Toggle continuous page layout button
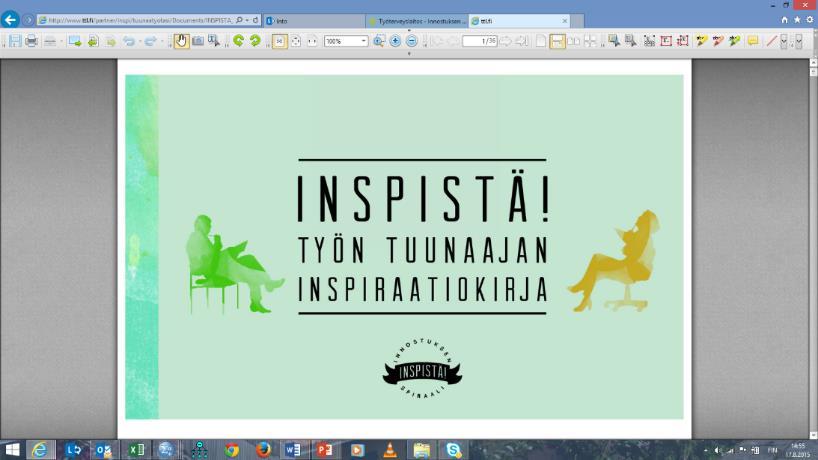Image resolution: width=818 pixels, height=460 pixels. tap(557, 41)
